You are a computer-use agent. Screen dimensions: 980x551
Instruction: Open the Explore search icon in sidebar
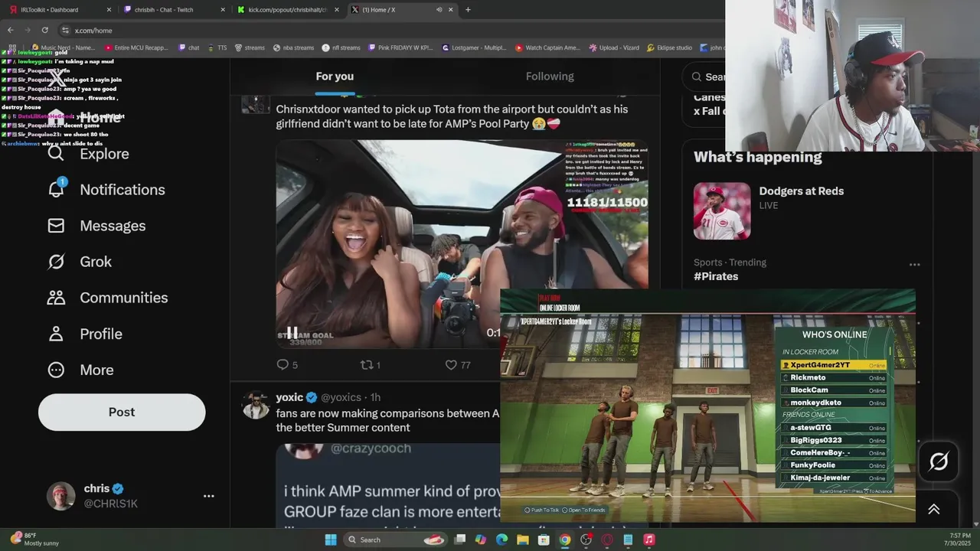click(x=56, y=154)
